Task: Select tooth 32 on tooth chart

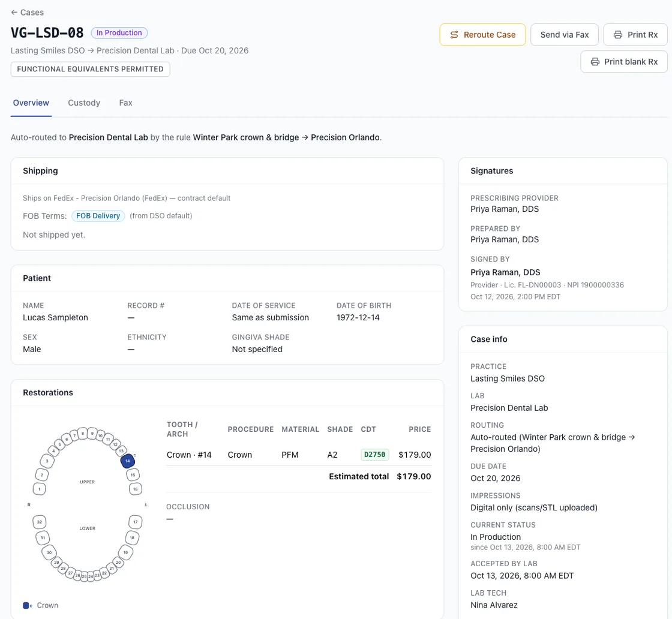Action: coord(40,522)
